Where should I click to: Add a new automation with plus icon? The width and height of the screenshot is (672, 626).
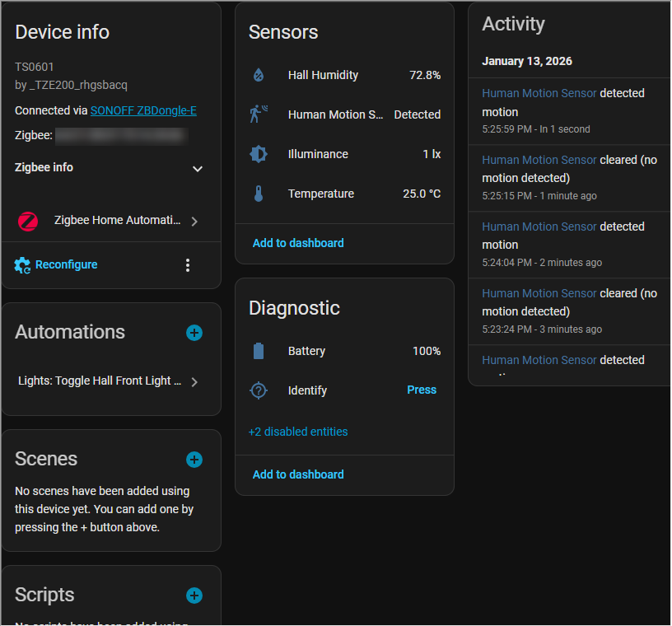pos(194,333)
